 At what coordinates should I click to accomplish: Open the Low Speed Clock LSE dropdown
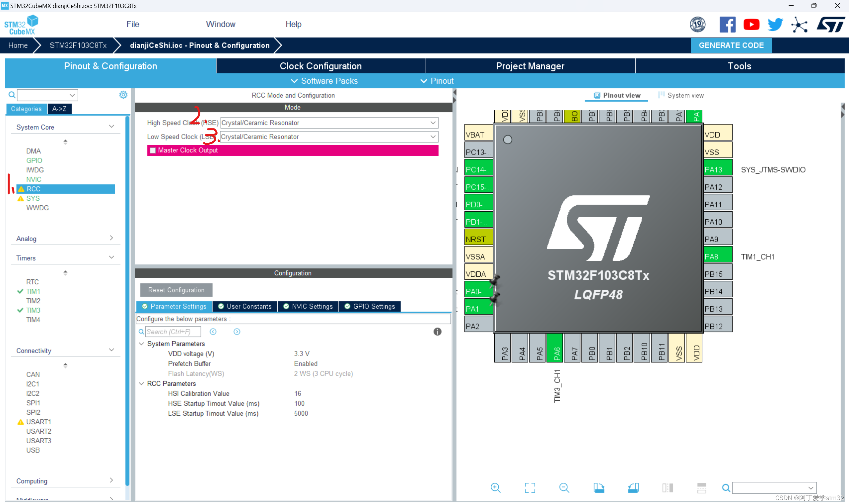433,136
